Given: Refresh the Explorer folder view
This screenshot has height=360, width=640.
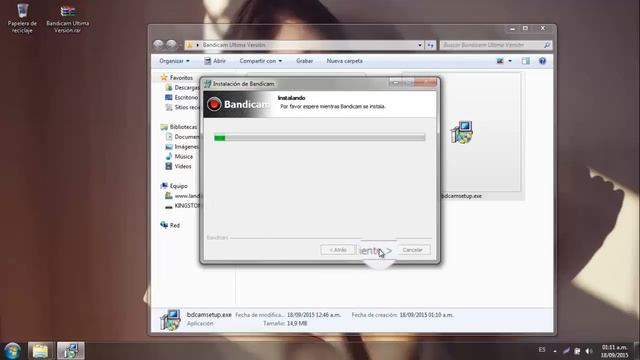Looking at the screenshot, I should point(431,45).
